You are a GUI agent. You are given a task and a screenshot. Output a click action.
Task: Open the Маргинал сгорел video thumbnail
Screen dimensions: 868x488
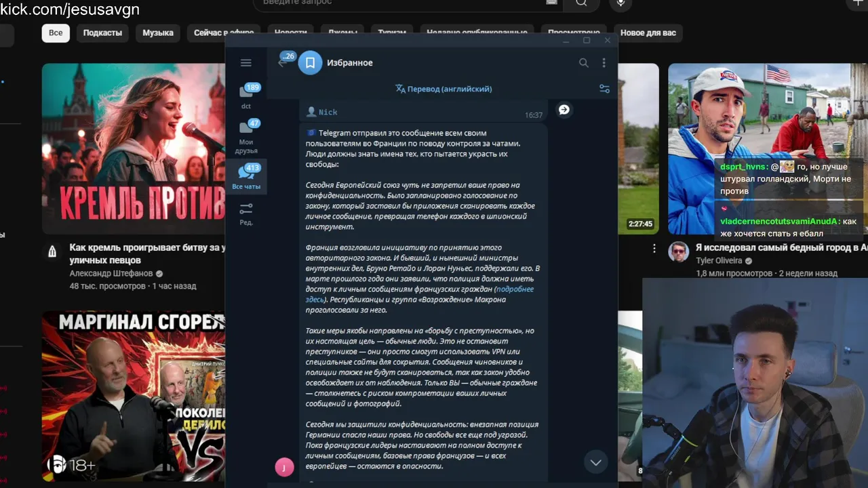134,396
